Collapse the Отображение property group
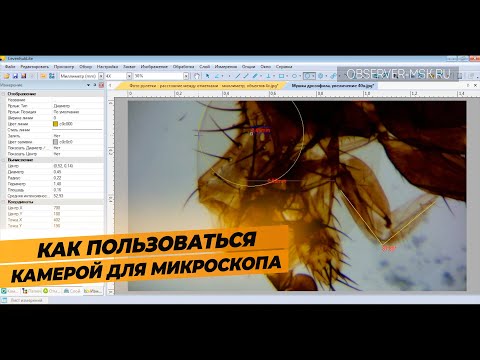The image size is (480, 360). (3, 94)
